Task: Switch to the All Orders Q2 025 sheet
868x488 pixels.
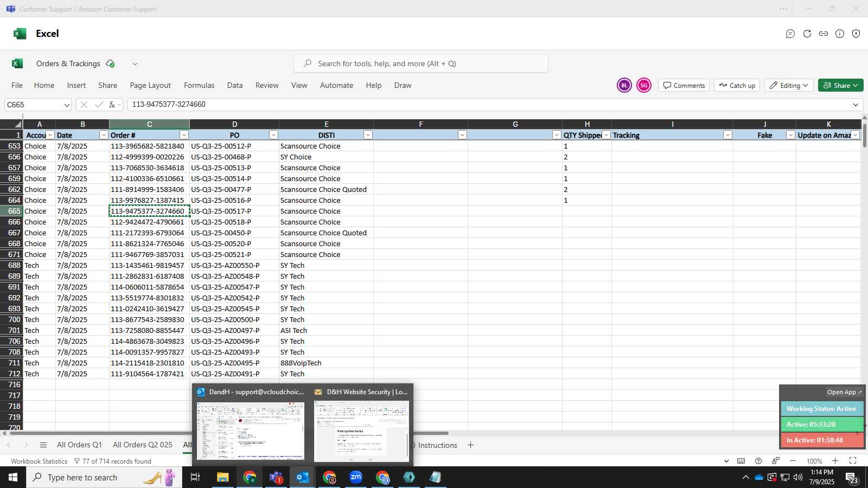Action: coord(143,445)
